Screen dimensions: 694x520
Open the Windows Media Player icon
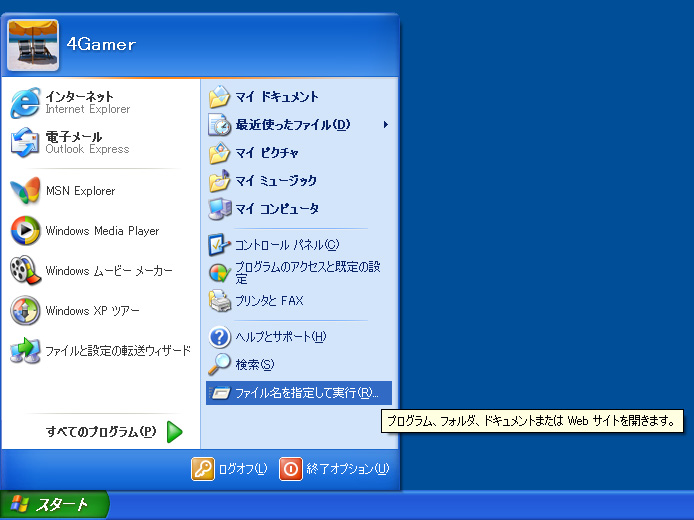pyautogui.click(x=25, y=231)
